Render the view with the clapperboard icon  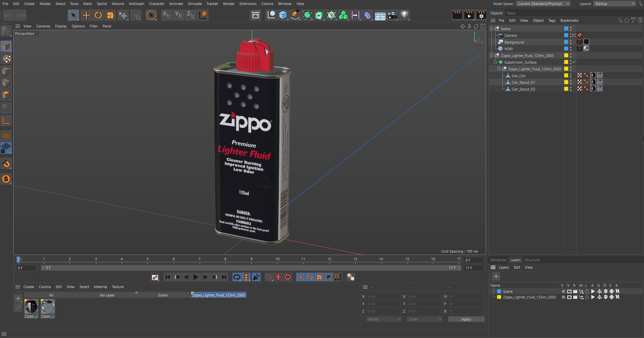pos(457,15)
